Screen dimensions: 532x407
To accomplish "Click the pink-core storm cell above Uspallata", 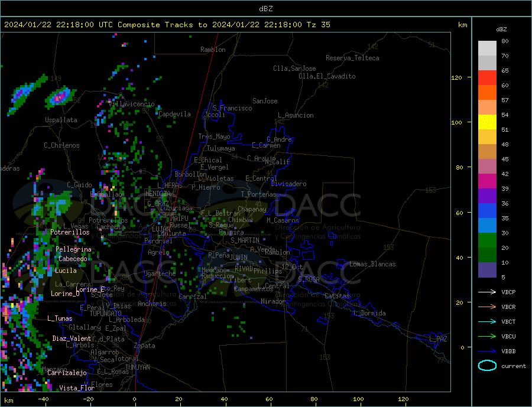I will (x=60, y=97).
